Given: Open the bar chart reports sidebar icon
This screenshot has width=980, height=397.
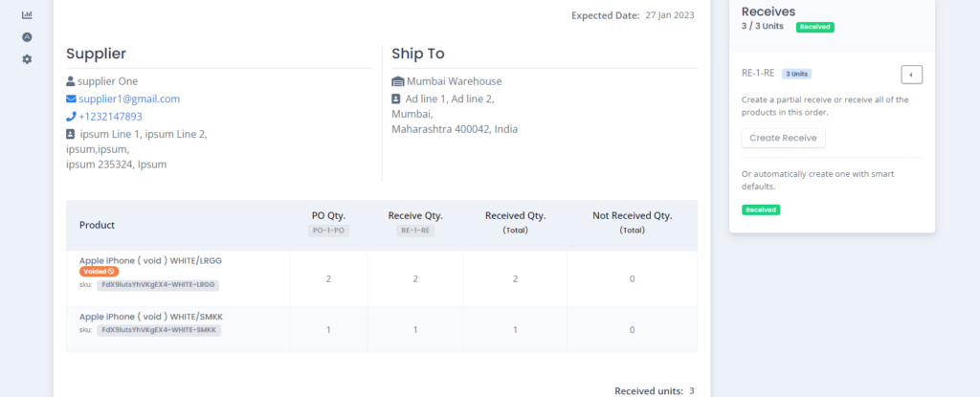Looking at the screenshot, I should pos(27,14).
